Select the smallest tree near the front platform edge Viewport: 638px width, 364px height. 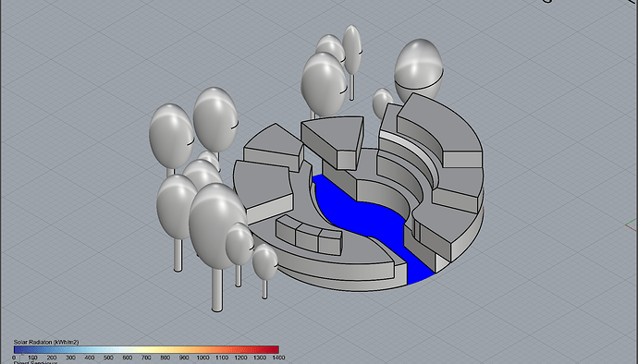(264, 269)
